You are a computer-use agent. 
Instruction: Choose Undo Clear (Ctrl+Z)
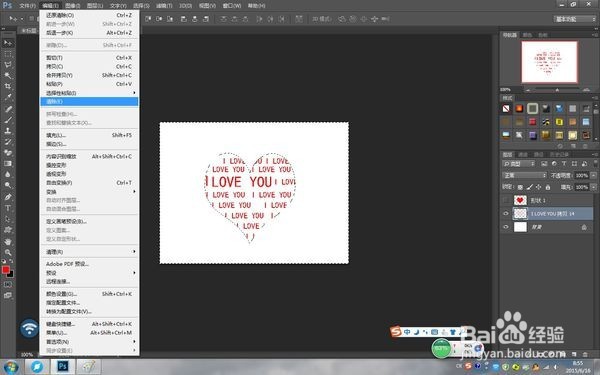(90, 15)
